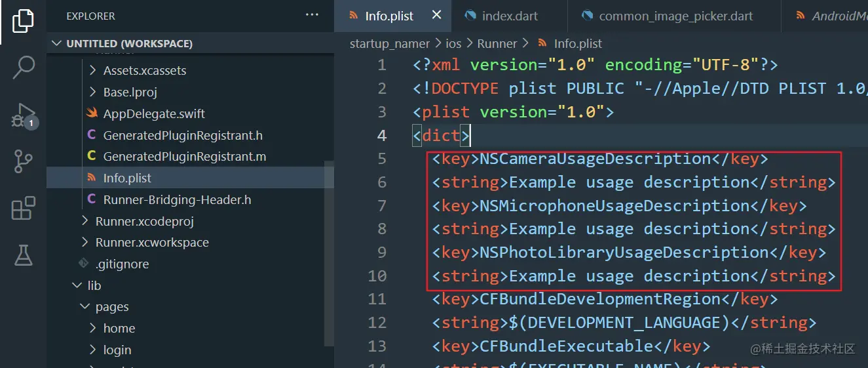Collapse the pages folder
Viewport: 868px width, 368px height.
pos(85,307)
